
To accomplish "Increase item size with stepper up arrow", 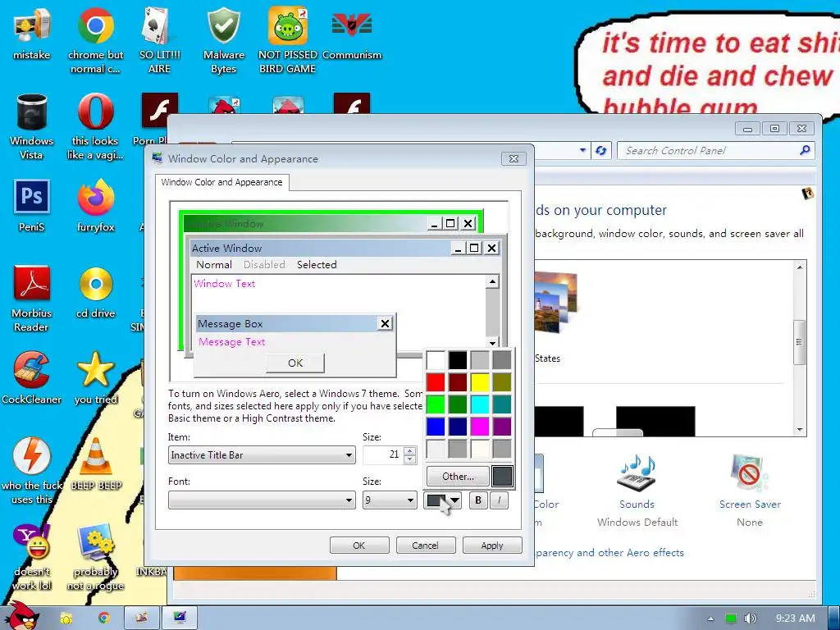I will tap(410, 451).
